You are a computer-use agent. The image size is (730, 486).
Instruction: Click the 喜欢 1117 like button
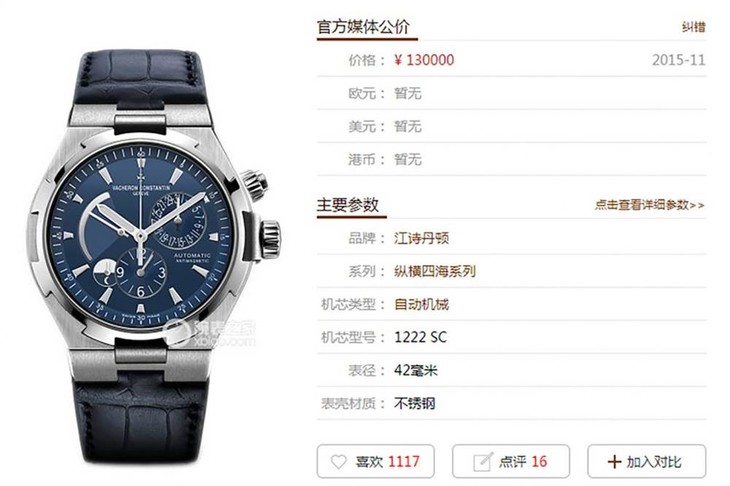click(x=376, y=461)
